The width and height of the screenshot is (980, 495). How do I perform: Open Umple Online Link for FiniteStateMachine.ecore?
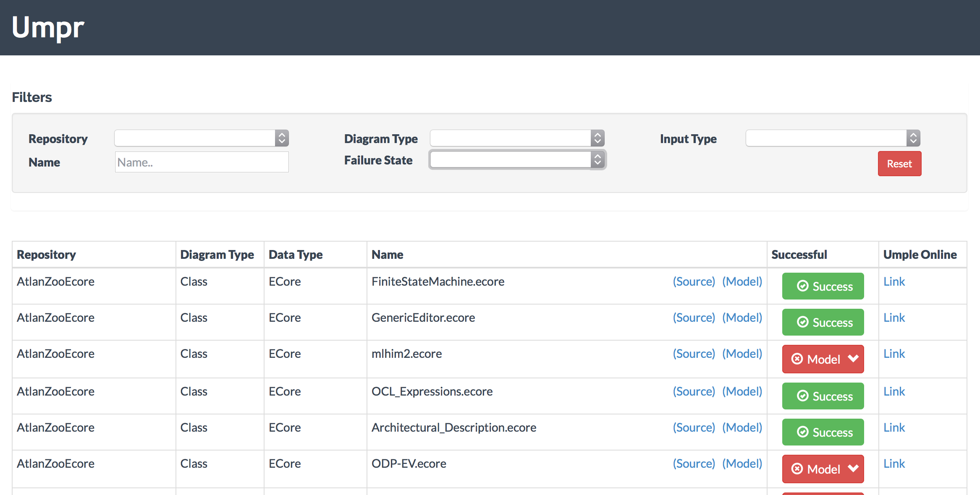tap(894, 281)
